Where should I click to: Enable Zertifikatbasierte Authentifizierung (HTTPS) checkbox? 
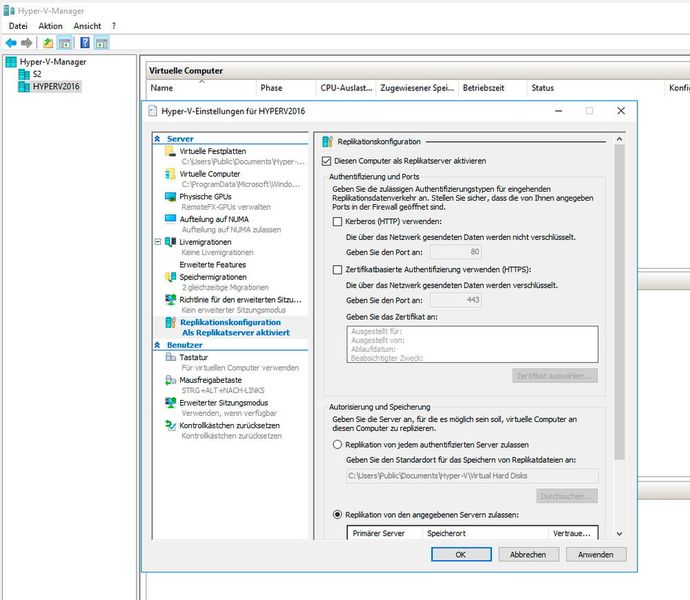(338, 269)
